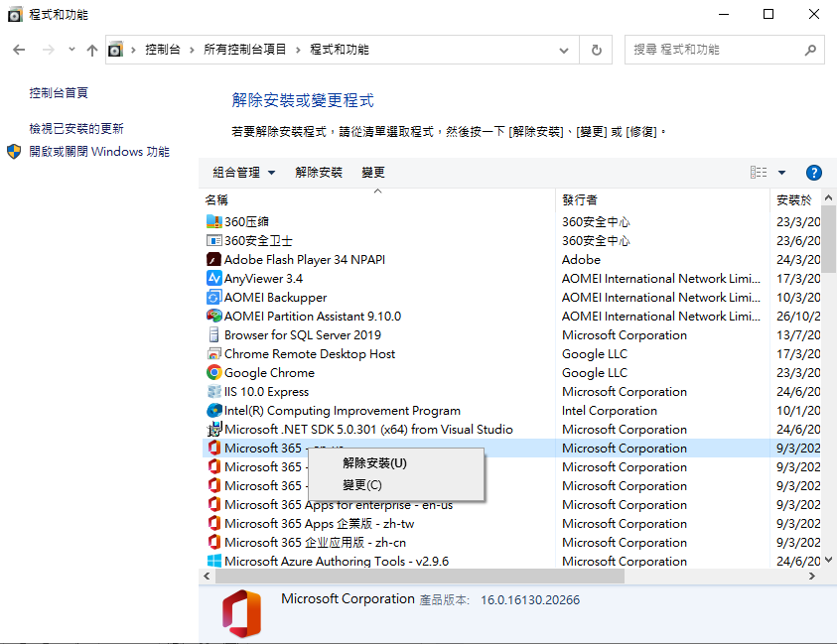Click the large Office logo in details pane
The height and width of the screenshot is (644, 837).
(x=242, y=613)
